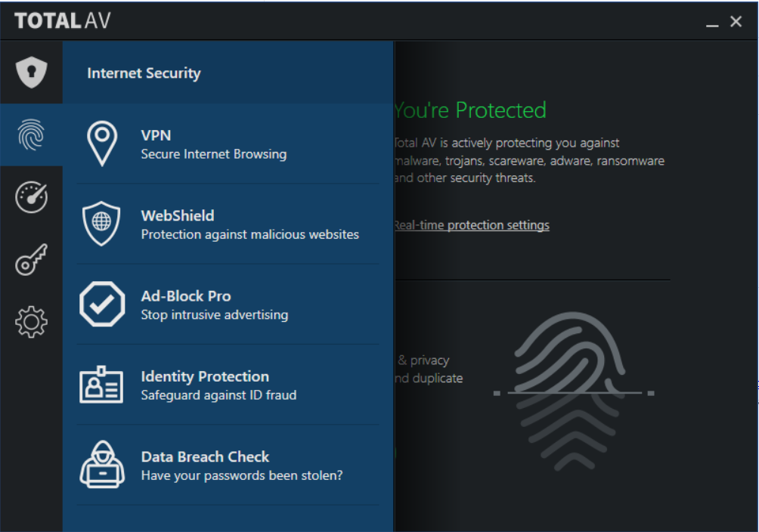Click 'Protection against malicious websites' text

pos(249,234)
